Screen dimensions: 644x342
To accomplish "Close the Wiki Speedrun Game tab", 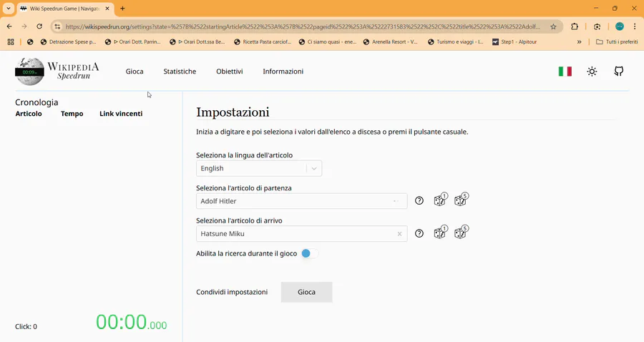I will coord(107,8).
